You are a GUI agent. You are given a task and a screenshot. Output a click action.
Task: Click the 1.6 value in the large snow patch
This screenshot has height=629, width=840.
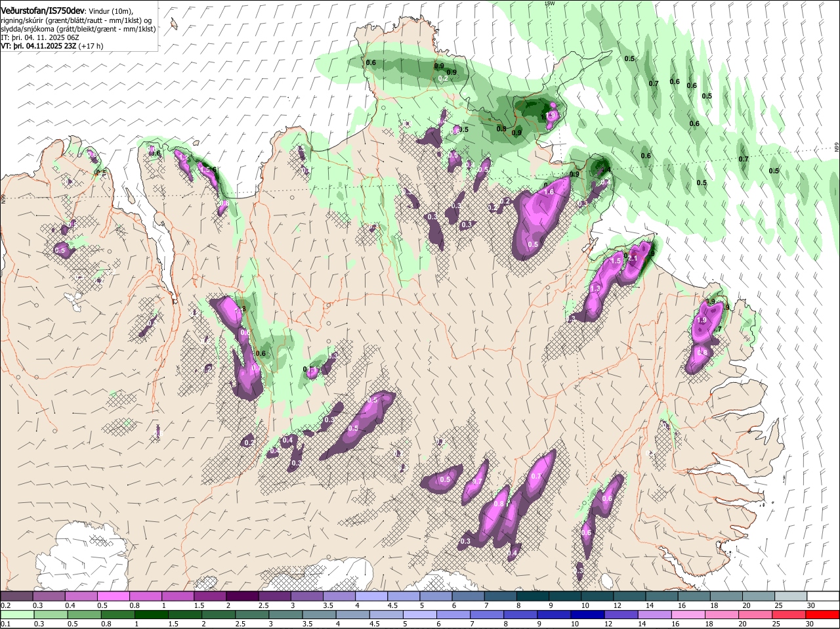pos(549,192)
